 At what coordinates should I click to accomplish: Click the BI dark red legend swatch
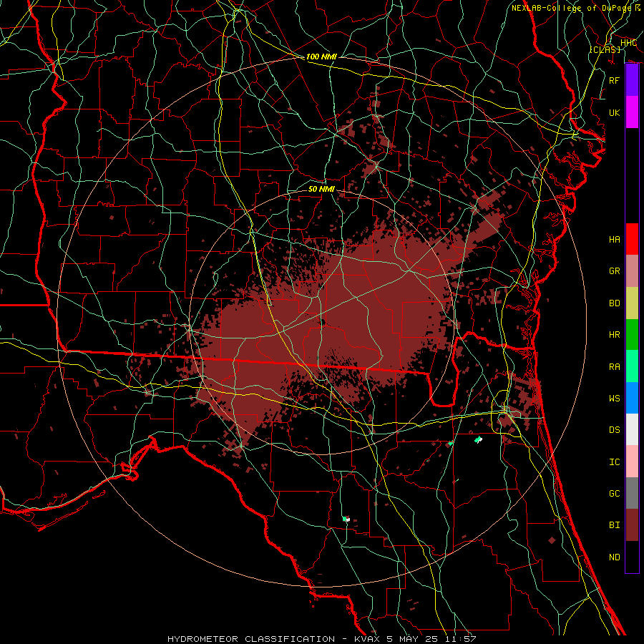pos(632,525)
